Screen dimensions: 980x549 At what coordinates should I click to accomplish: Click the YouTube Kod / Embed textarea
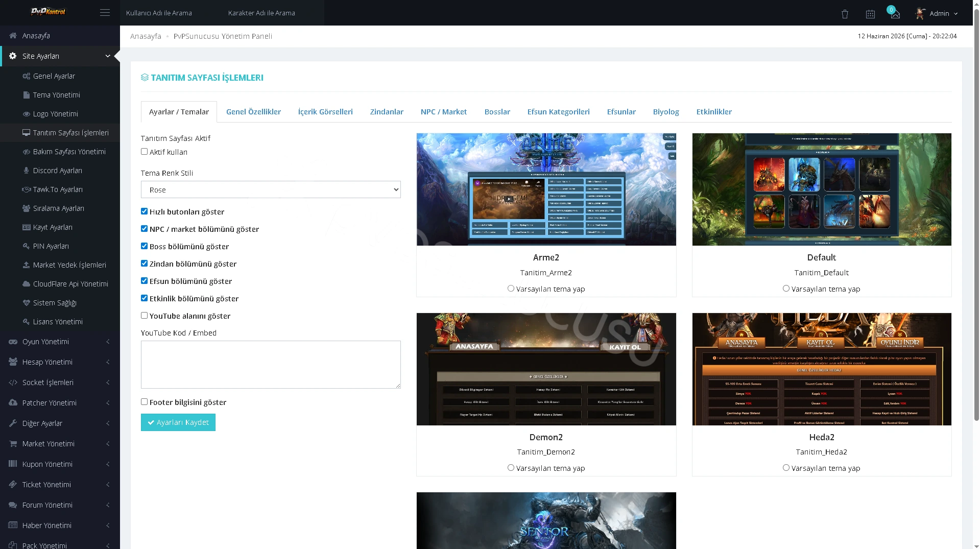point(271,365)
